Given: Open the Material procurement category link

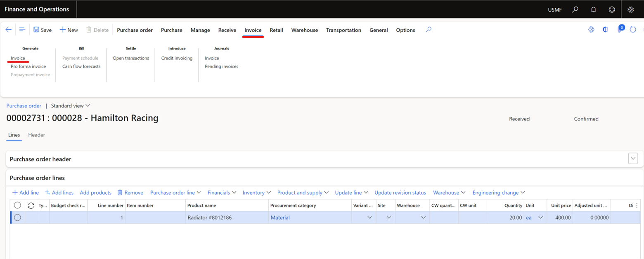Looking at the screenshot, I should pos(280,218).
